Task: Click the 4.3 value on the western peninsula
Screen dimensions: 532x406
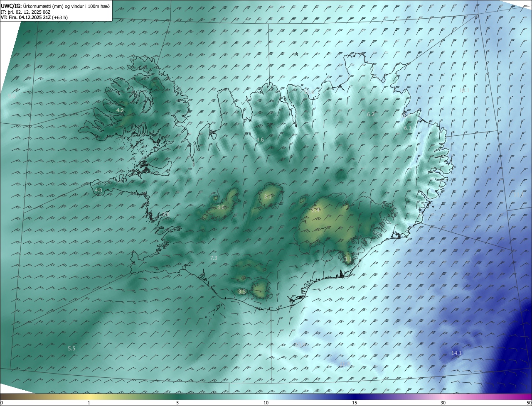Action: [x=99, y=191]
